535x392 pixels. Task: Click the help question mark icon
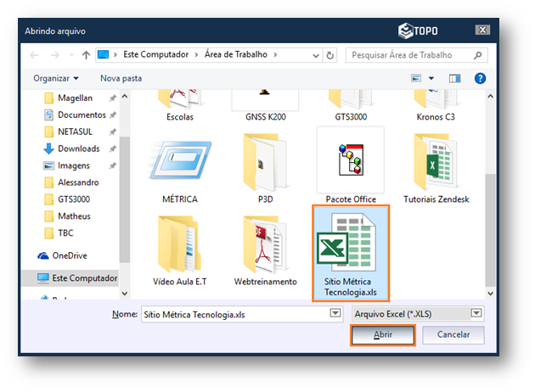pyautogui.click(x=480, y=78)
